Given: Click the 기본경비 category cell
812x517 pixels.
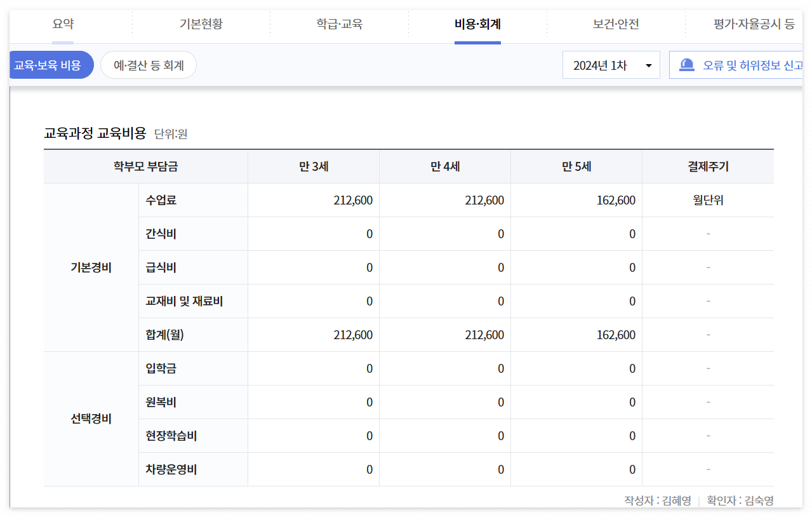Looking at the screenshot, I should pos(91,267).
